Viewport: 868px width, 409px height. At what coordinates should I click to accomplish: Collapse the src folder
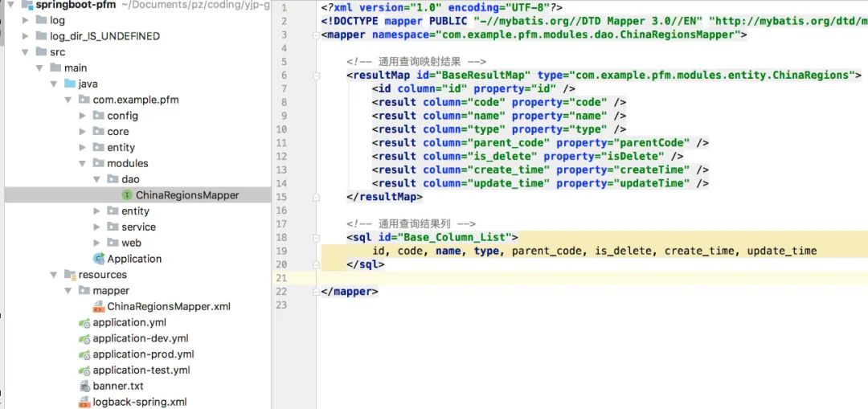point(26,52)
